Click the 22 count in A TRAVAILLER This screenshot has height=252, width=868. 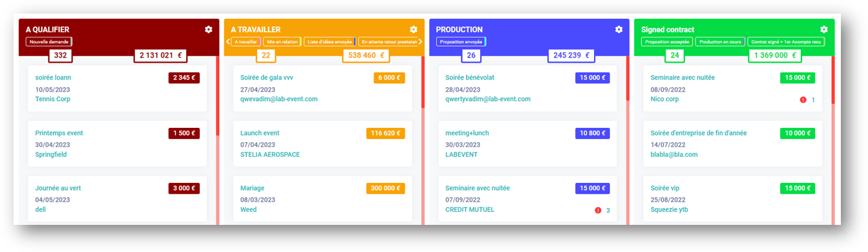coord(266,56)
